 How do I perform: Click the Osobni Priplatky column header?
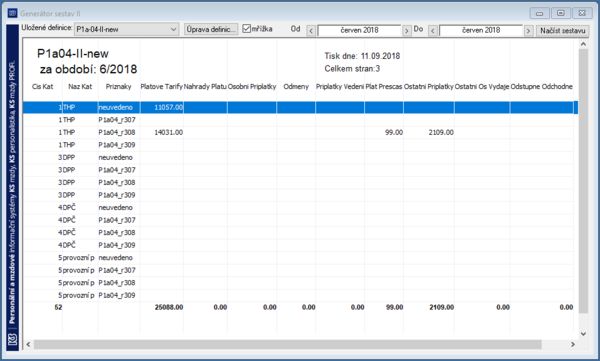[252, 87]
